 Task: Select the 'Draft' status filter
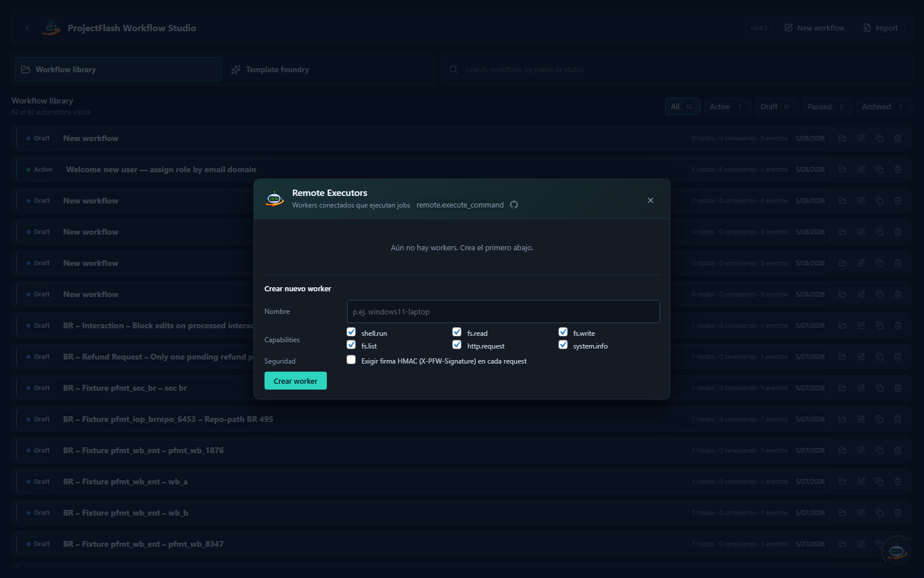click(x=776, y=106)
